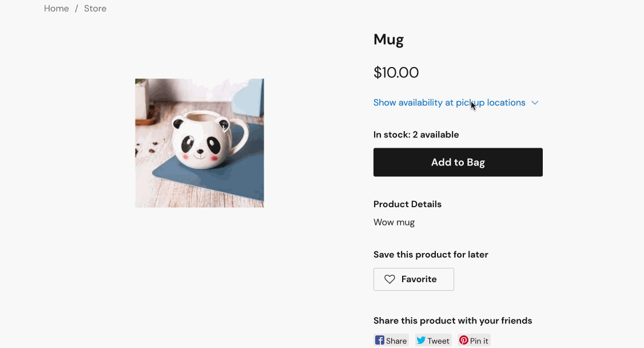Save the product with the Favorite label

pyautogui.click(x=419, y=279)
